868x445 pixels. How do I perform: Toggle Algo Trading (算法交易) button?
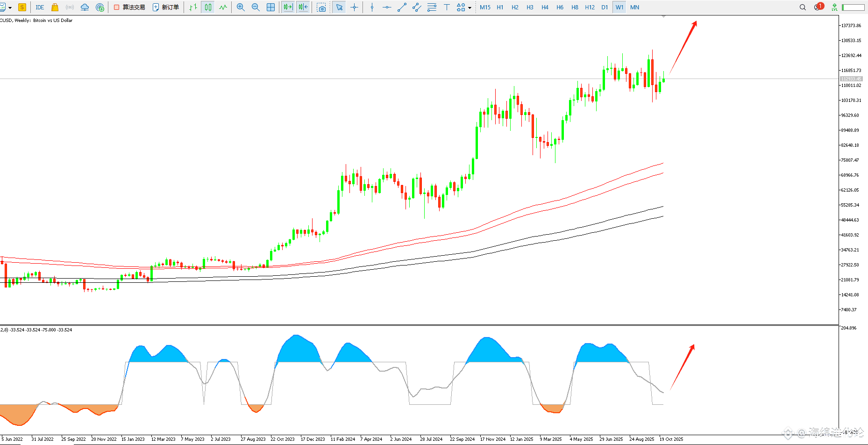tap(129, 7)
